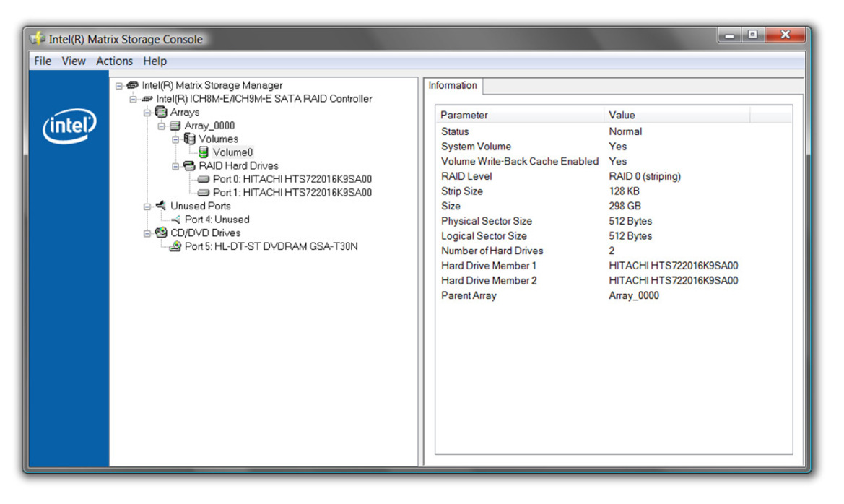
Task: Click the Arrays stack icon
Action: pyautogui.click(x=160, y=112)
